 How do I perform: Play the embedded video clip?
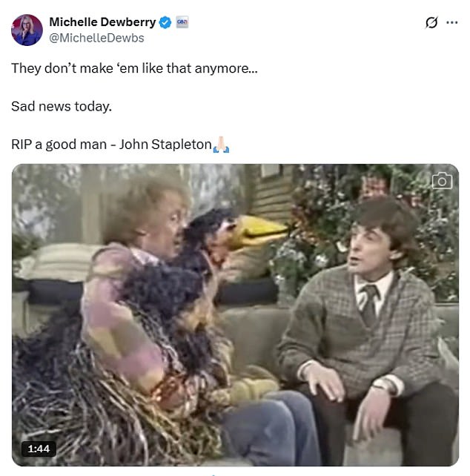[235, 315]
